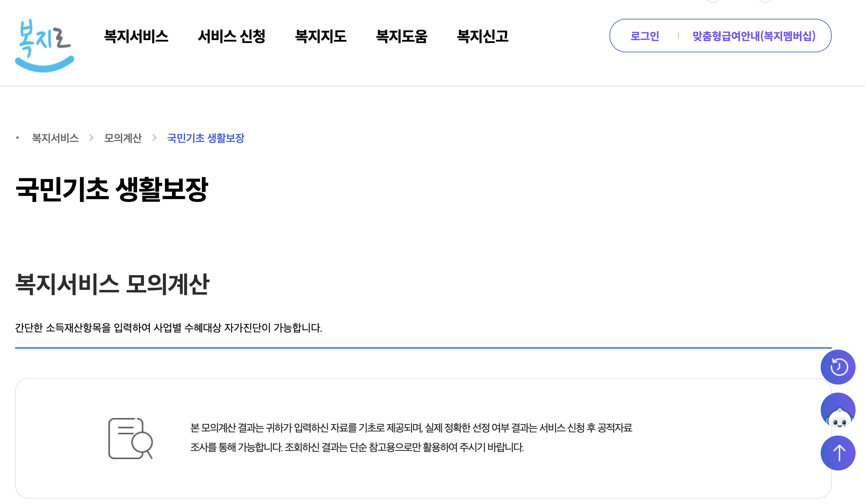
Task: Click the Bokjiro logo
Action: click(45, 45)
